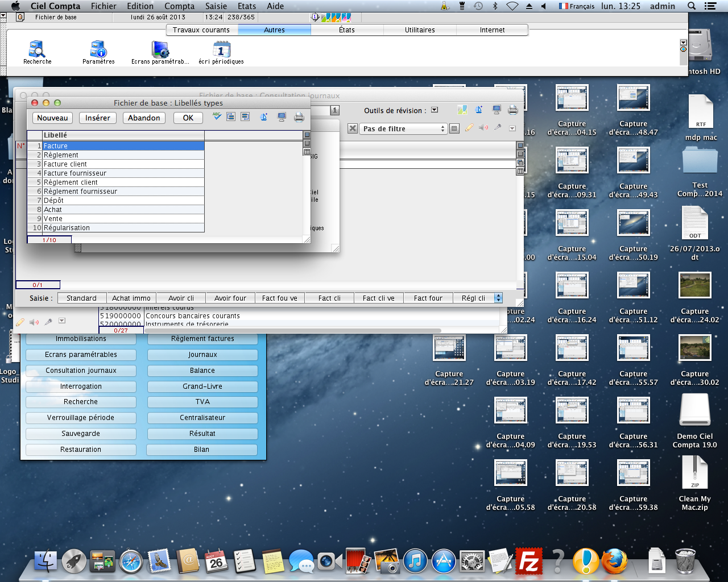Select the Facture client row
The width and height of the screenshot is (728, 582).
116,164
